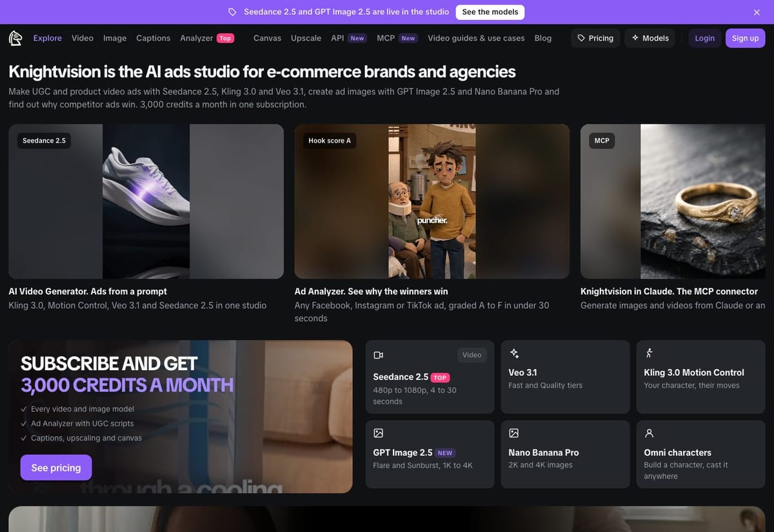This screenshot has height=532, width=774.
Task: Click the Video tag on the Seedance card
Action: 472,355
